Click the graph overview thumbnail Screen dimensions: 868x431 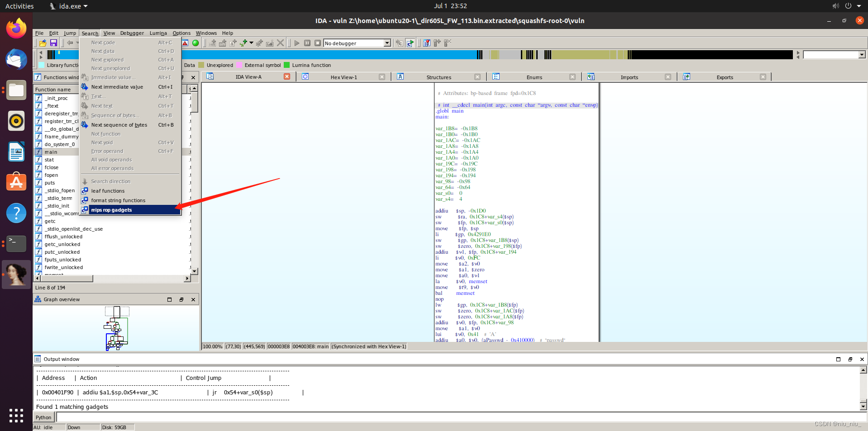[117, 328]
